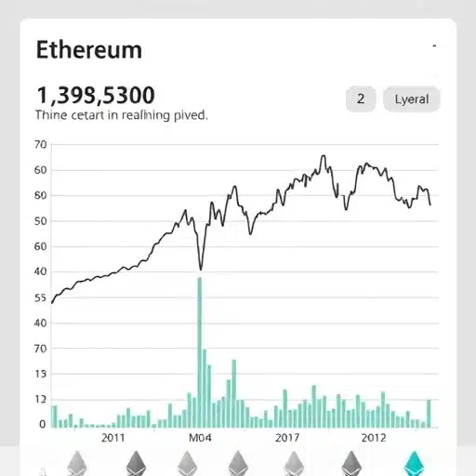Click the price line peak near top
This screenshot has width=476, height=476.
click(324, 156)
